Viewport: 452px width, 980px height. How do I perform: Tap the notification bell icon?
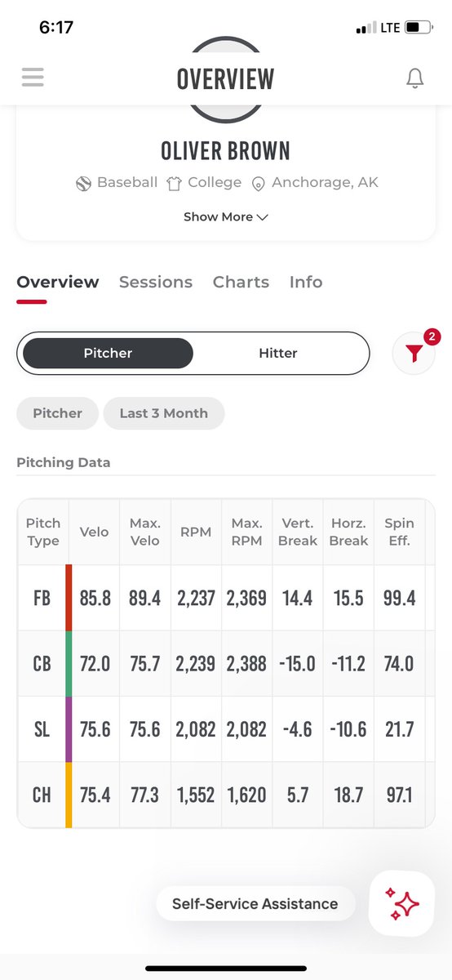[415, 78]
